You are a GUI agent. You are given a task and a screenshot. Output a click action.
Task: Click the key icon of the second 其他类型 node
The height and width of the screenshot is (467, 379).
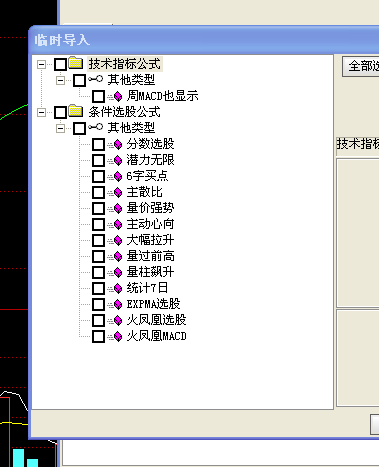(x=95, y=127)
